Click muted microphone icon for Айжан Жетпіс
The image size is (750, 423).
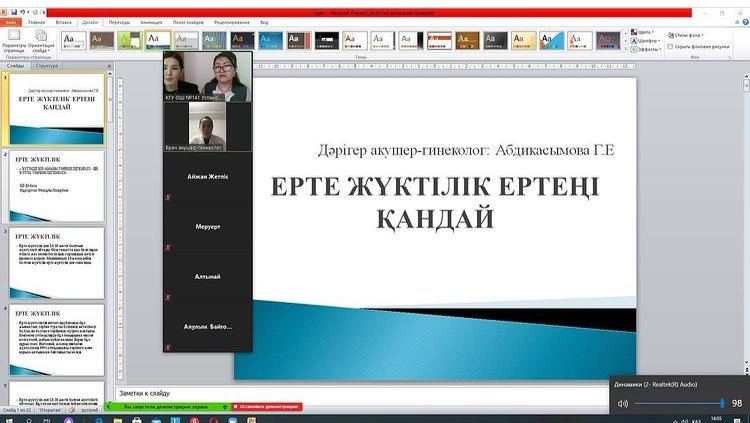click(170, 197)
